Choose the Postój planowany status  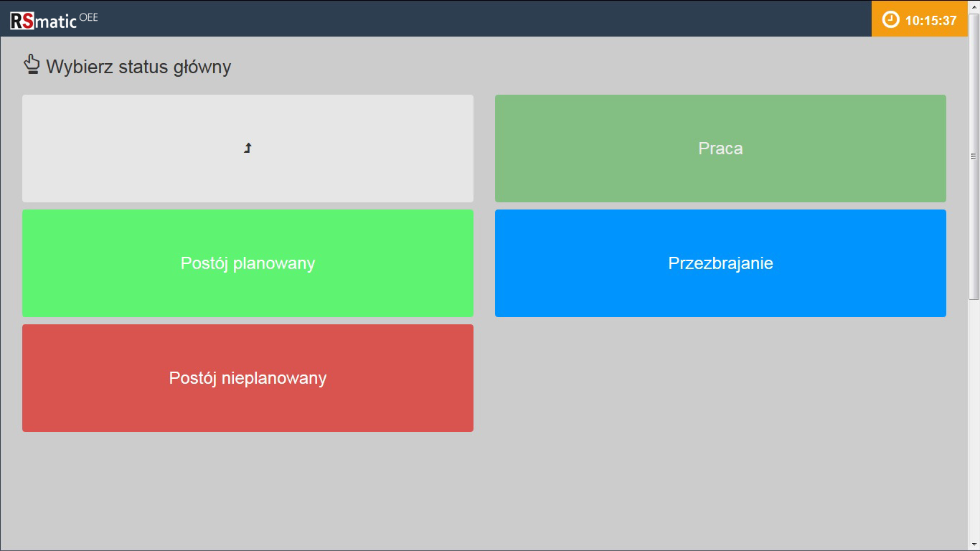click(x=248, y=263)
